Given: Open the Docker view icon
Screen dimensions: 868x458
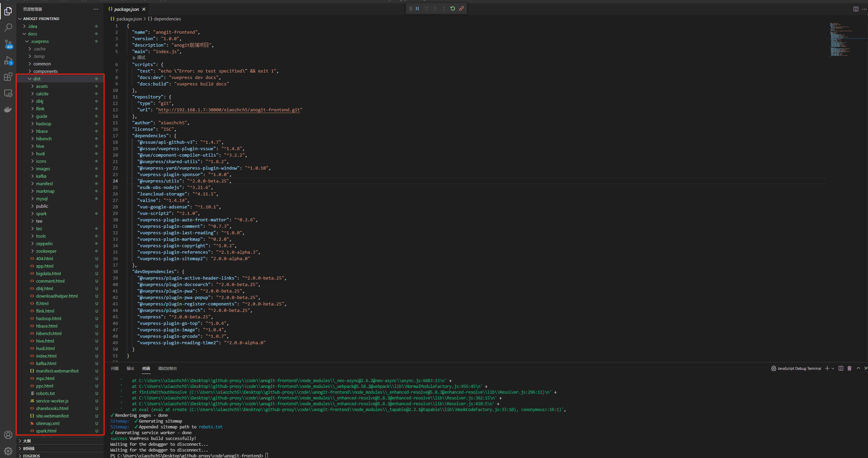Looking at the screenshot, I should pyautogui.click(x=8, y=110).
